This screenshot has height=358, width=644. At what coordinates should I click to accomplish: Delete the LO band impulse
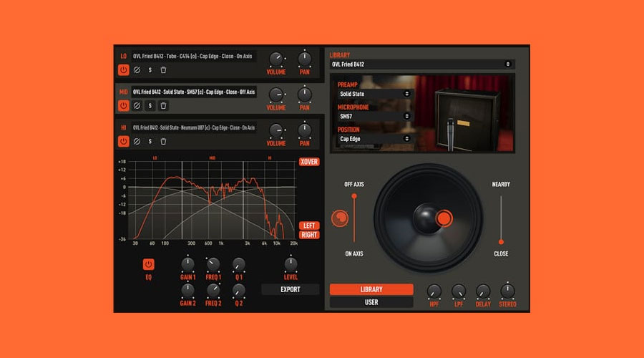[x=163, y=70]
